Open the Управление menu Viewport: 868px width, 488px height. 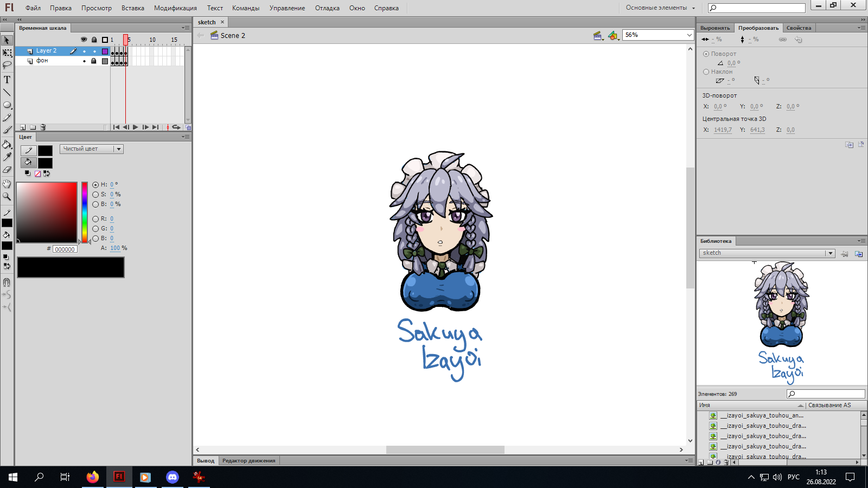pos(287,8)
